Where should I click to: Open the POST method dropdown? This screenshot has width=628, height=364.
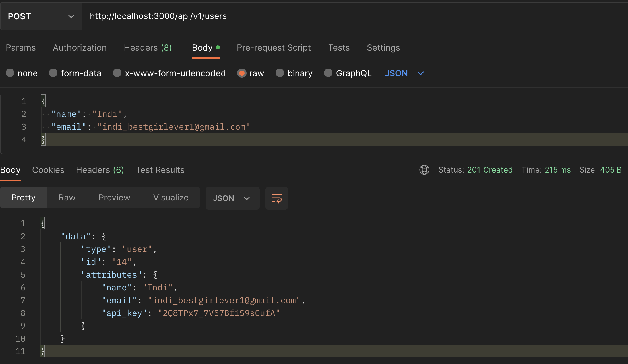click(x=41, y=16)
